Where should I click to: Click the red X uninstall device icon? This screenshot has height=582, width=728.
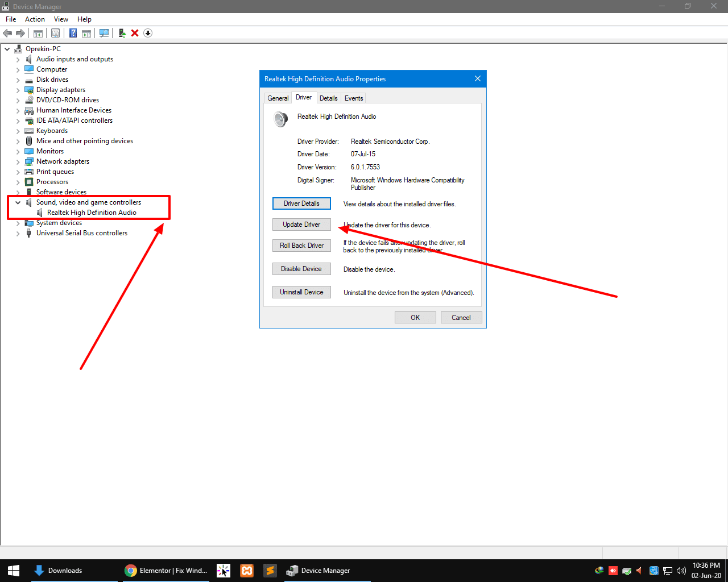point(135,33)
